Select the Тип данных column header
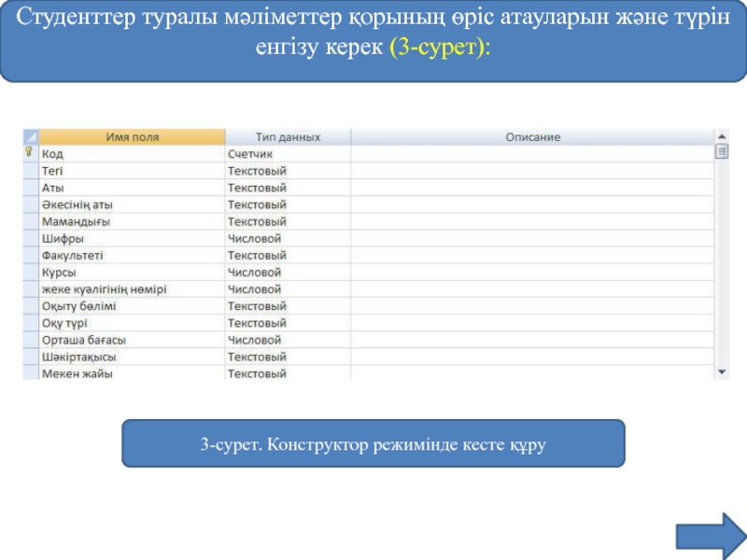Screen dimensions: 747x560 coord(288,137)
